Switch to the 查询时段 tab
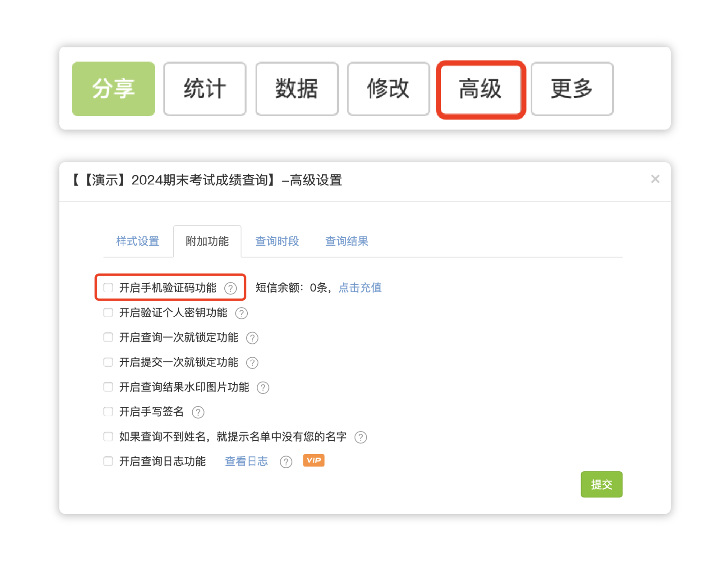This screenshot has height=564, width=728. click(x=277, y=241)
